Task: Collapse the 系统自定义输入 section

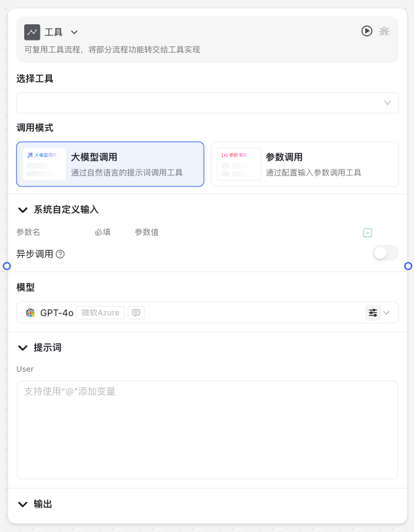Action: point(23,210)
